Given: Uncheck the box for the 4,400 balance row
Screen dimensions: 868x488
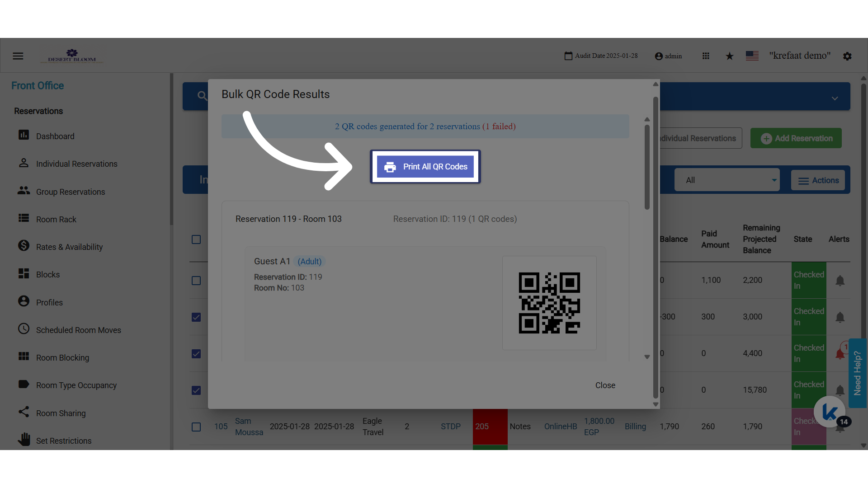Looking at the screenshot, I should (196, 354).
